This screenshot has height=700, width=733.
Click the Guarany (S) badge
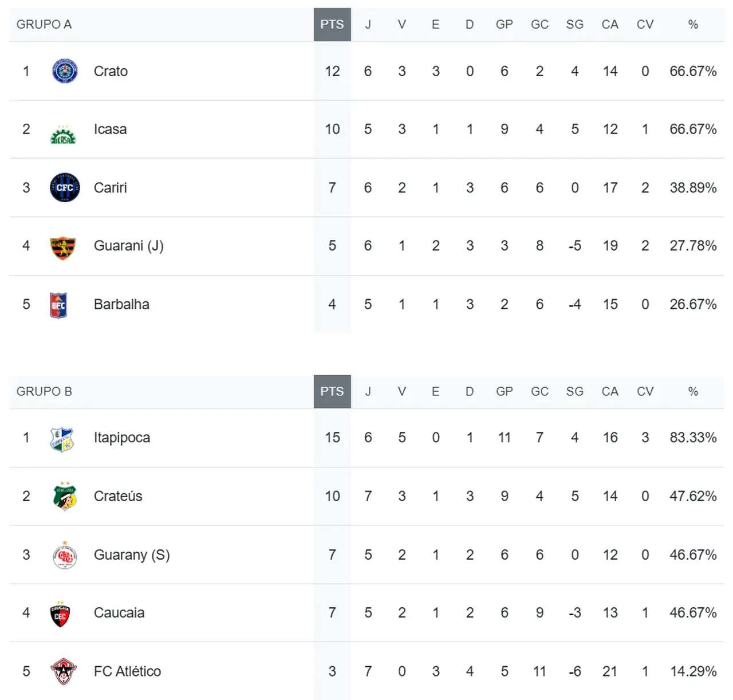point(65,556)
